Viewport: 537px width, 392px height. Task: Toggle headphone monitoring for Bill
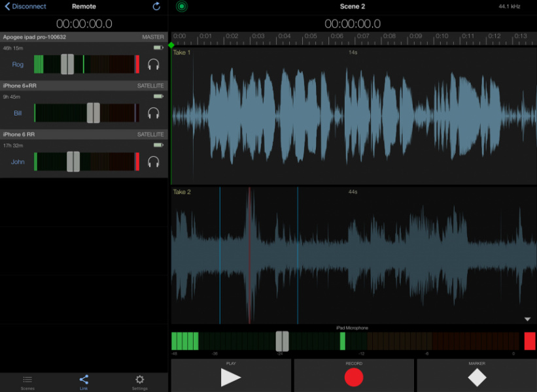pos(153,112)
